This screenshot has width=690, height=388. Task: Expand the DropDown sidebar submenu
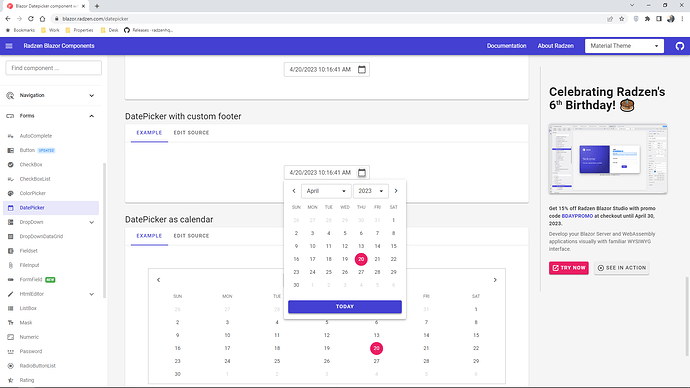[92, 222]
